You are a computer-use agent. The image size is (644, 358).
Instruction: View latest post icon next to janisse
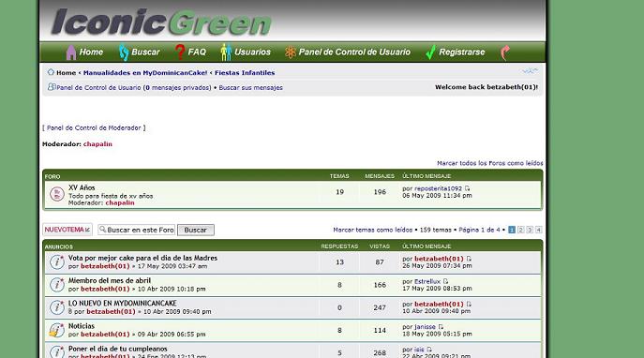(x=441, y=327)
